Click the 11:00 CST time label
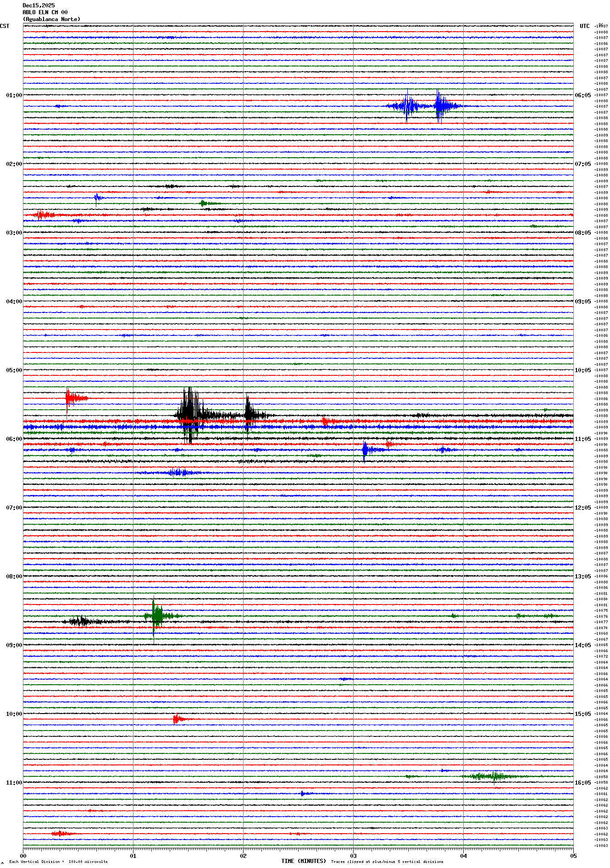 pos(14,783)
